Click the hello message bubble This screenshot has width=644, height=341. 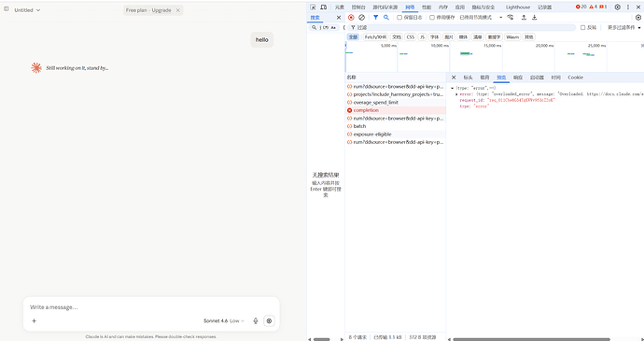click(x=262, y=40)
